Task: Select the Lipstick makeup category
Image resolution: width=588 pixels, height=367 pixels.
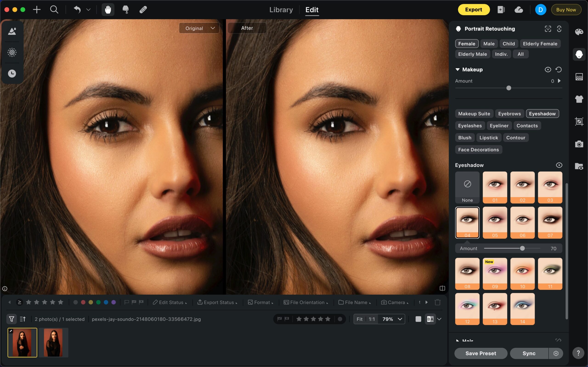Action: coord(489,138)
